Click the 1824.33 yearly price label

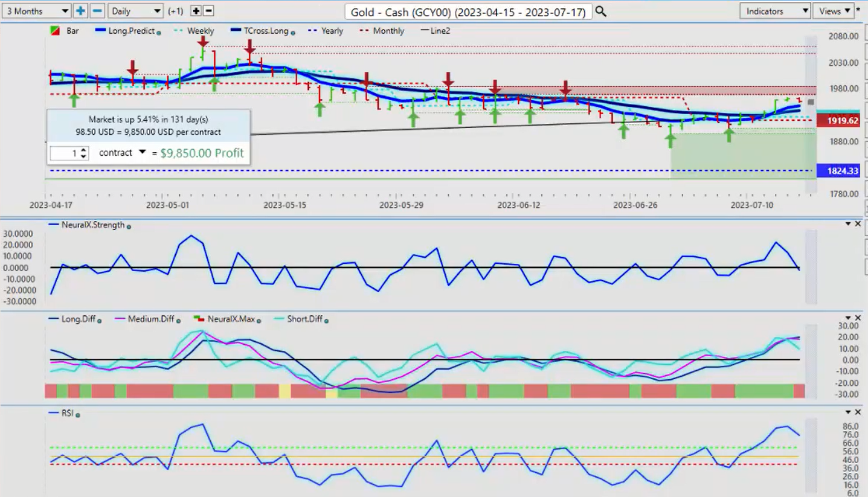pyautogui.click(x=838, y=171)
